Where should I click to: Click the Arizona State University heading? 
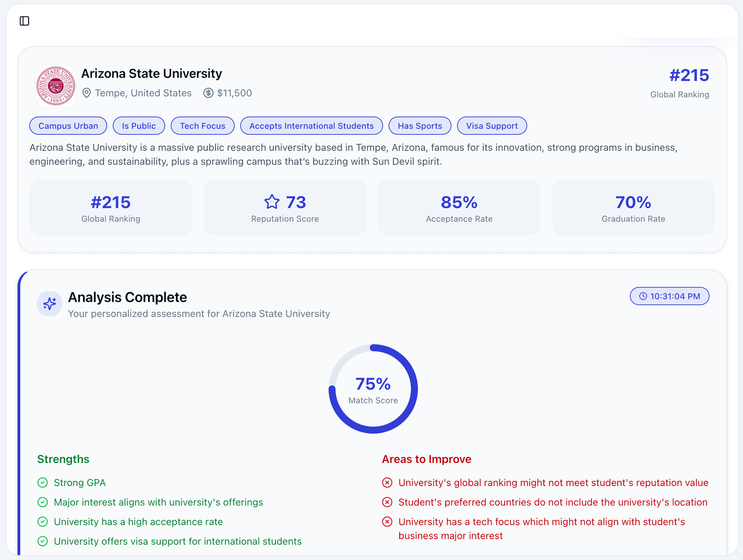(152, 74)
